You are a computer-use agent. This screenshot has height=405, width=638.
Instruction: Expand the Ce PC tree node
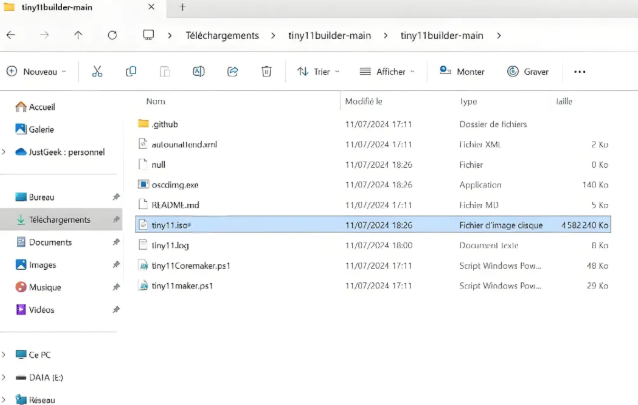(6, 354)
